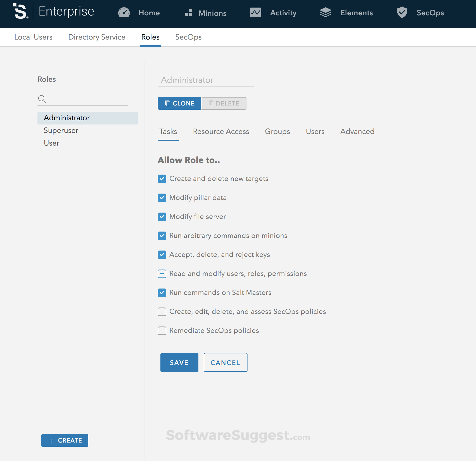This screenshot has width=476, height=461.
Task: Select the Superuser role
Action: coord(61,130)
